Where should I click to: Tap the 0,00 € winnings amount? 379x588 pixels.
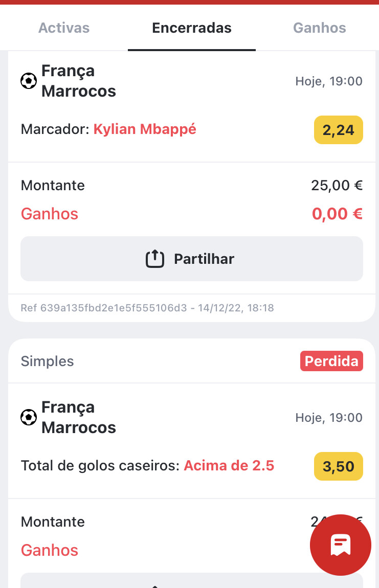click(337, 214)
